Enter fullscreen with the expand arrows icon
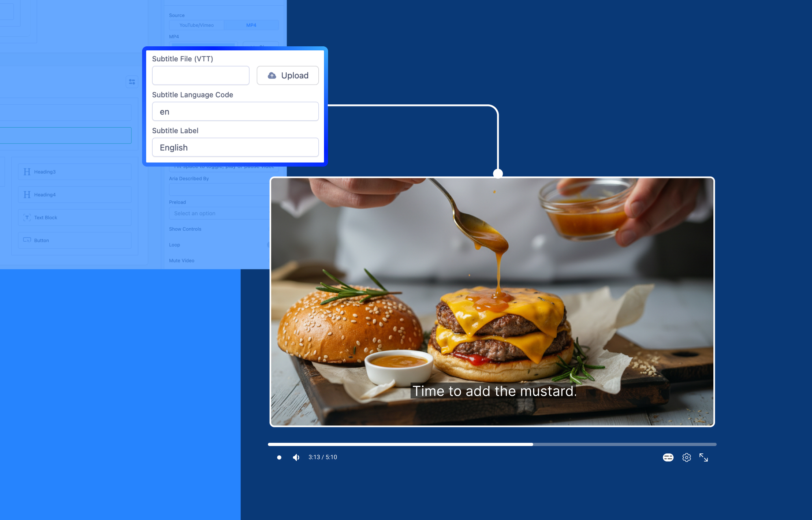 click(x=704, y=457)
